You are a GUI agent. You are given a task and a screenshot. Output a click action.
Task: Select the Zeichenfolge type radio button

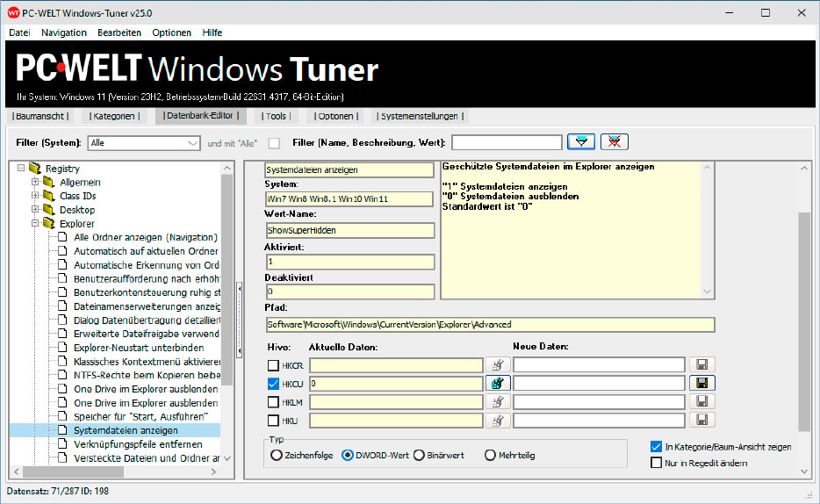tap(277, 456)
